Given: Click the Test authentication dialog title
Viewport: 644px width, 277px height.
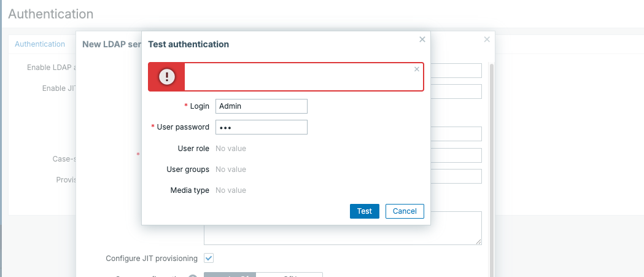Looking at the screenshot, I should 188,44.
